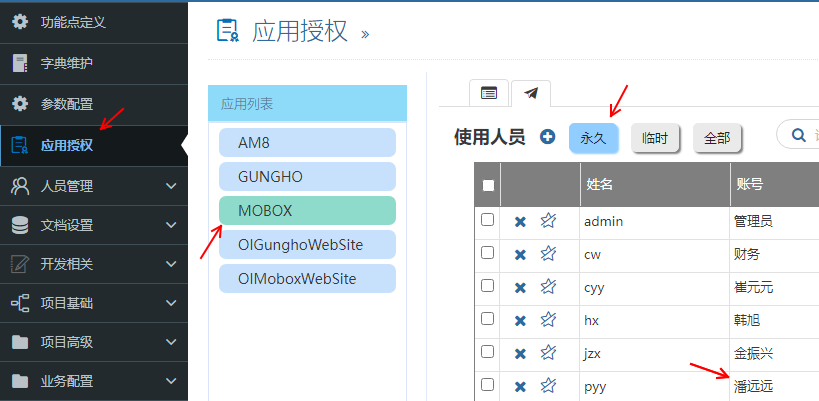The width and height of the screenshot is (819, 401).
Task: Tick the checkbox for jzx row
Action: [488, 352]
